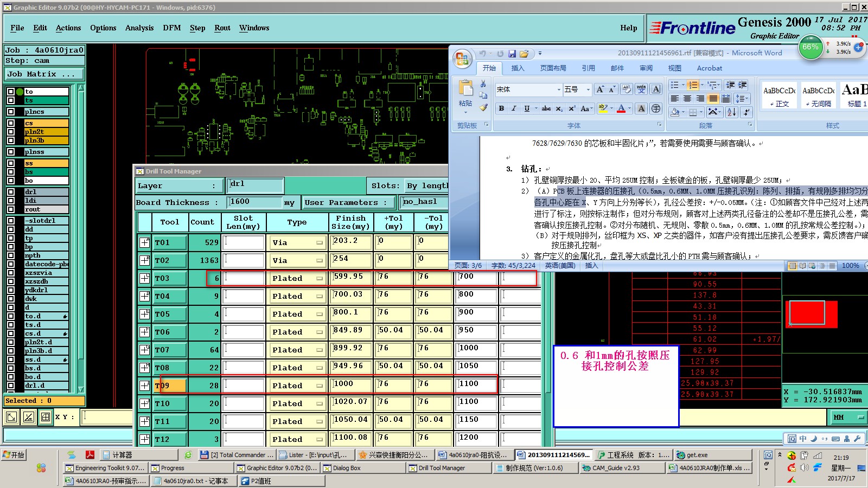Save the Word document via toolbar icon

[512, 54]
